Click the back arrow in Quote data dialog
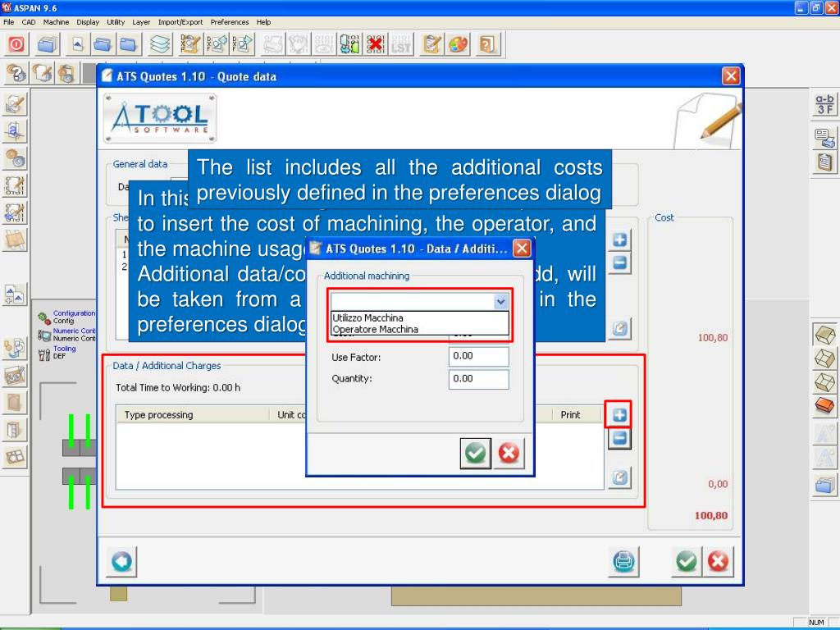The width and height of the screenshot is (840, 630). 121,561
